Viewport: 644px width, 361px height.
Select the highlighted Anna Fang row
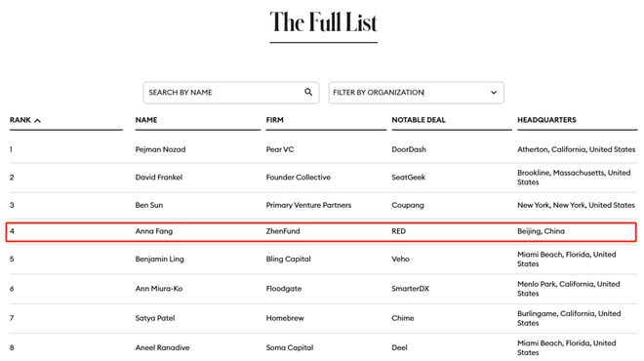[321, 231]
